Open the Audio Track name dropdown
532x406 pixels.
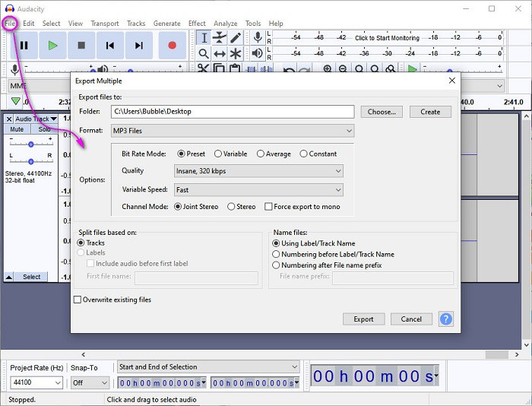(36, 119)
